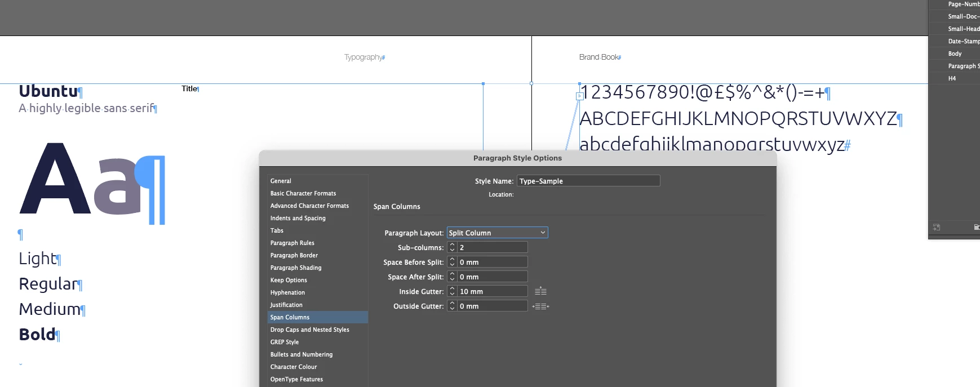Viewport: 980px width, 387px height.
Task: Click the Regular weight sample text
Action: [x=48, y=284]
